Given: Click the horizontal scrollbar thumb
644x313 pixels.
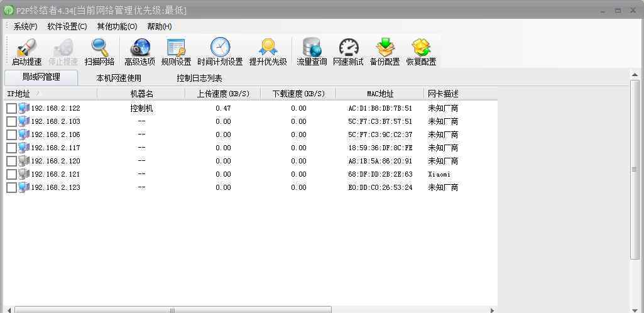Looking at the screenshot, I should point(173,310).
